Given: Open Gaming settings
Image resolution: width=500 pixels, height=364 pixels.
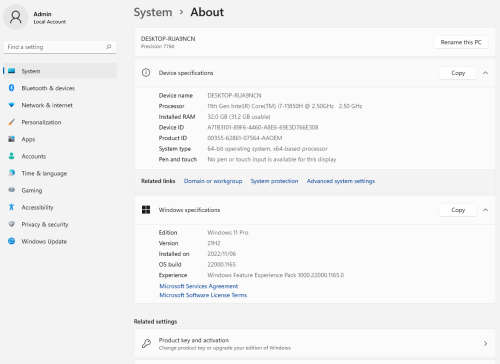Looking at the screenshot, I should [x=60, y=190].
